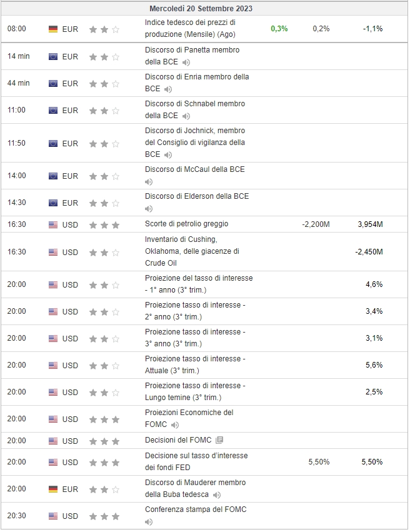Click actual value 0,3% in green
The image size is (410, 532).
(279, 29)
